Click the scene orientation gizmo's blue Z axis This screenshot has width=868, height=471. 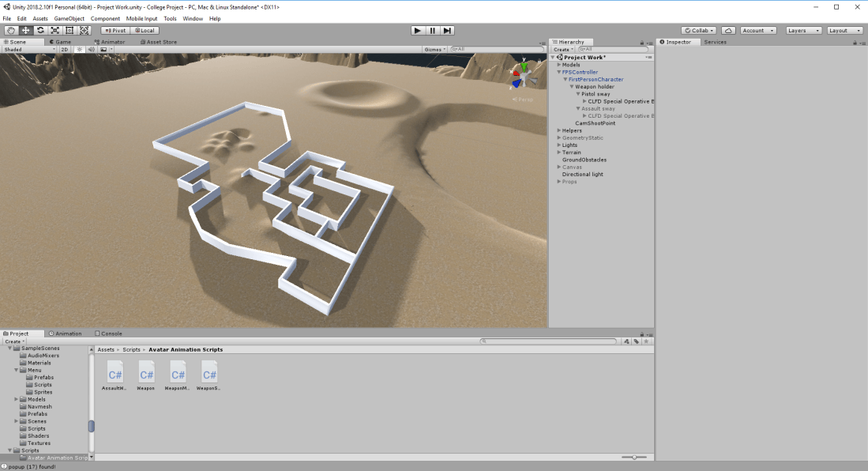pos(517,84)
